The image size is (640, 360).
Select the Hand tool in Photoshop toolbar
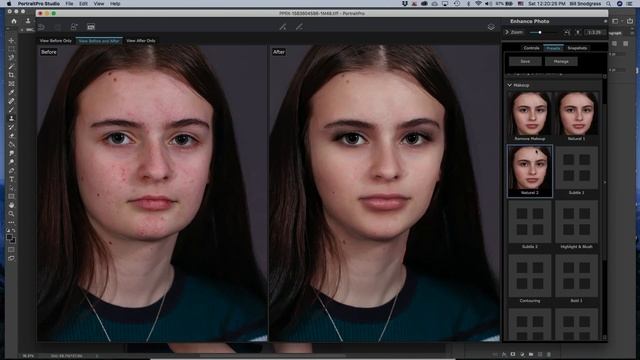pos(11,205)
